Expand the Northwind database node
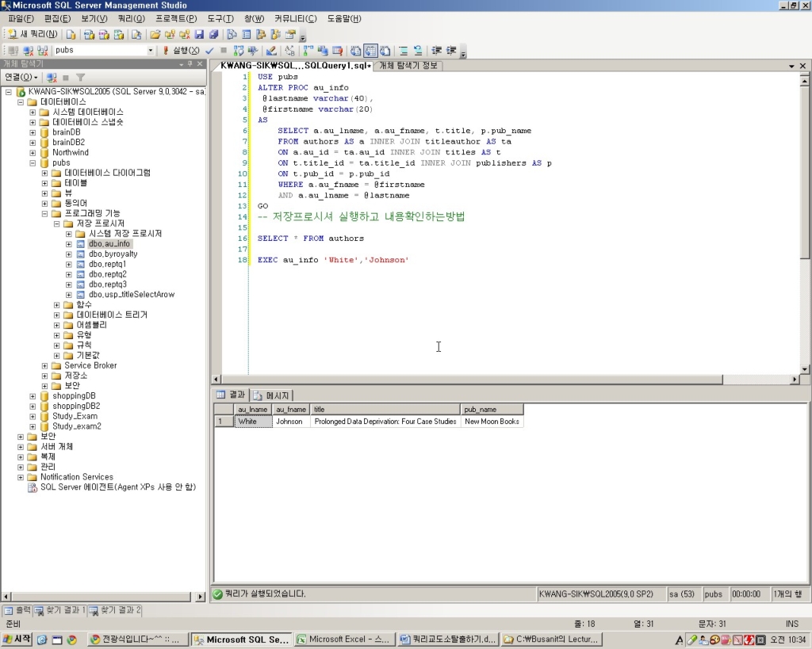The height and width of the screenshot is (649, 812). [33, 153]
